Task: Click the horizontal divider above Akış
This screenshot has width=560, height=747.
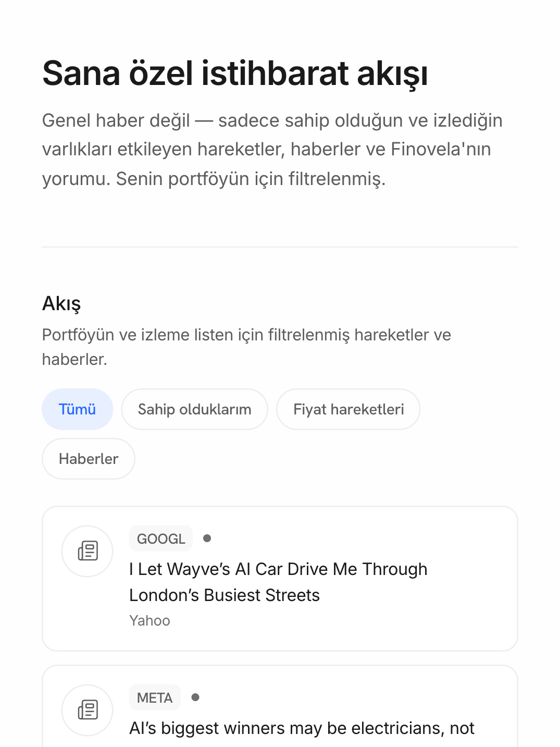Action: coord(280,247)
